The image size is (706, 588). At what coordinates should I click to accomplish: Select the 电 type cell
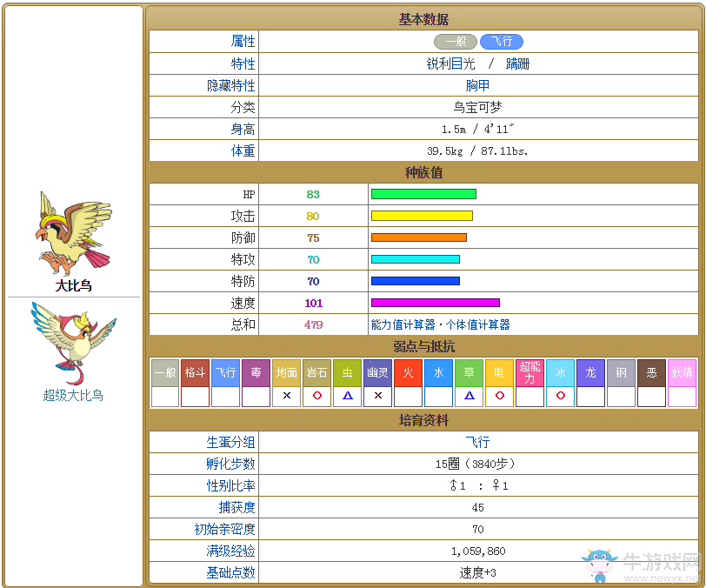pos(499,372)
